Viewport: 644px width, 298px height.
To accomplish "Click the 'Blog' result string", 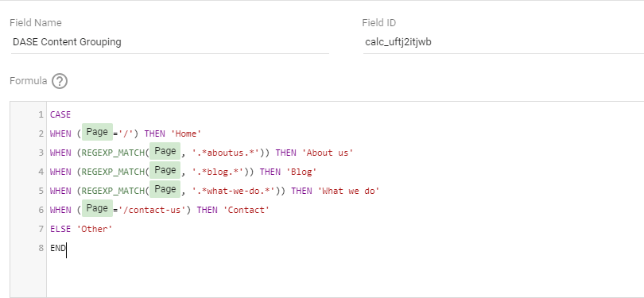I will pyautogui.click(x=301, y=172).
